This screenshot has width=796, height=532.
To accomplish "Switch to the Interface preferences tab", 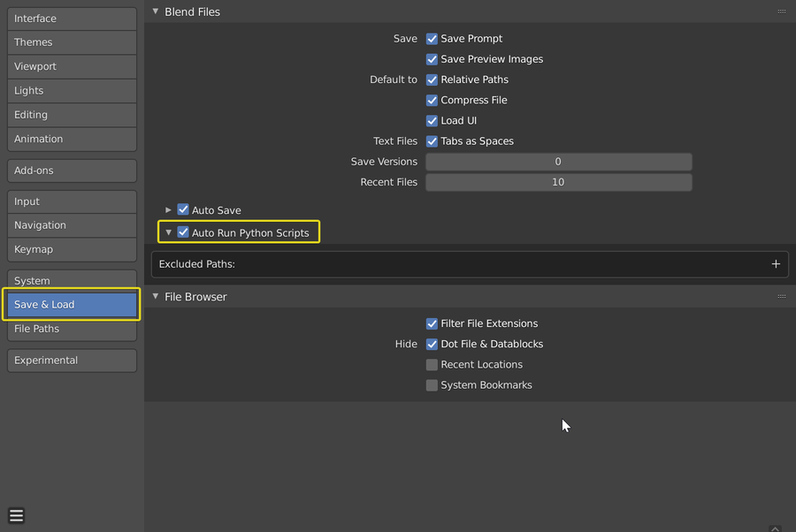I will coord(72,19).
